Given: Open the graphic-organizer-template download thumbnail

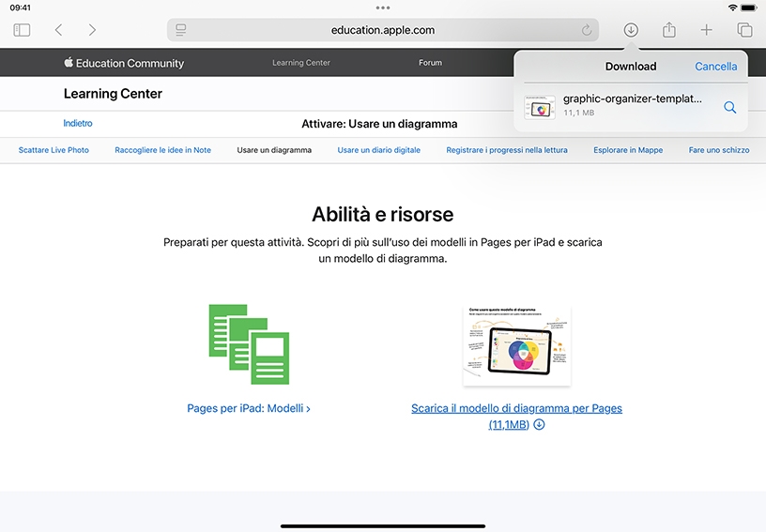Looking at the screenshot, I should [x=540, y=107].
